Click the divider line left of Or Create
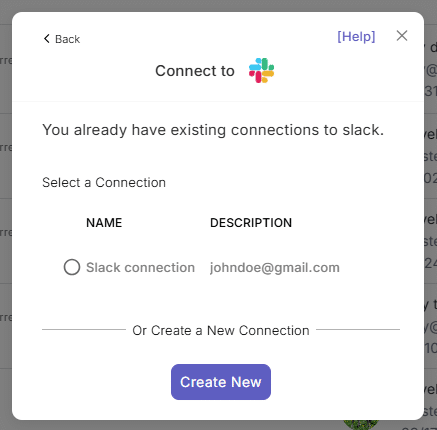The image size is (437, 430). (84, 329)
